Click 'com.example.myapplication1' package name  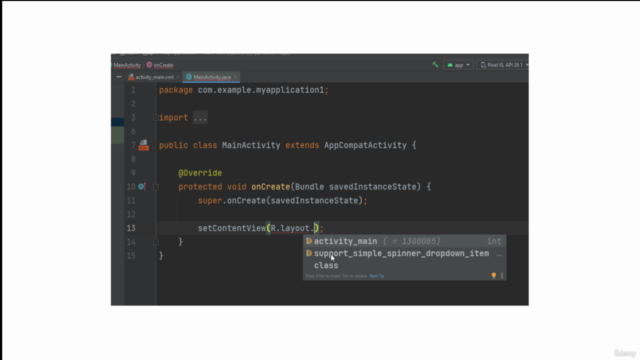coord(261,90)
